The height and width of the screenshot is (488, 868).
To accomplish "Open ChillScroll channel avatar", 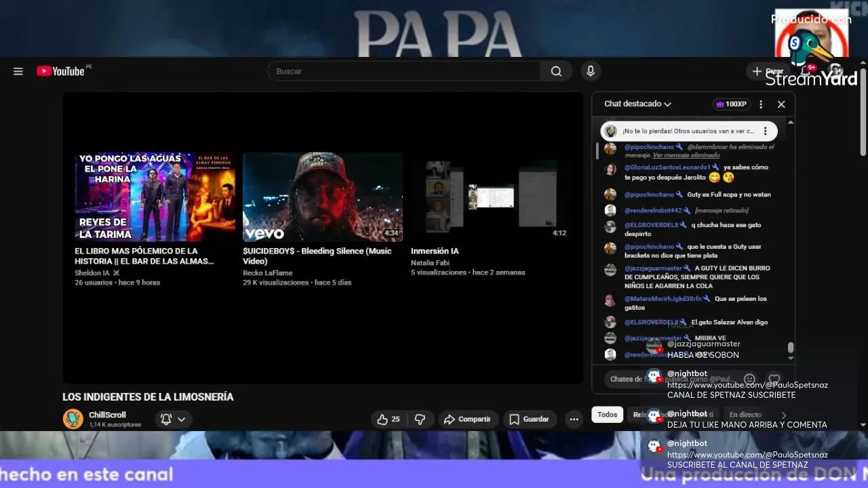I will pyautogui.click(x=73, y=419).
